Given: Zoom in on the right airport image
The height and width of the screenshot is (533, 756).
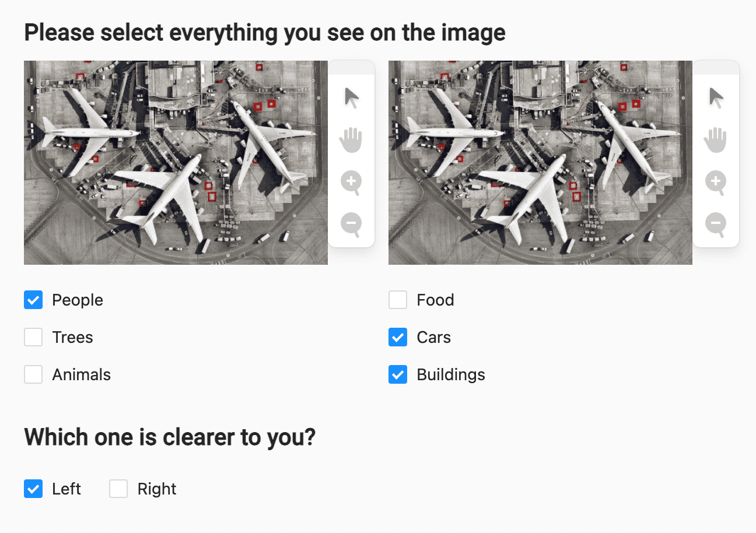Looking at the screenshot, I should click(716, 183).
